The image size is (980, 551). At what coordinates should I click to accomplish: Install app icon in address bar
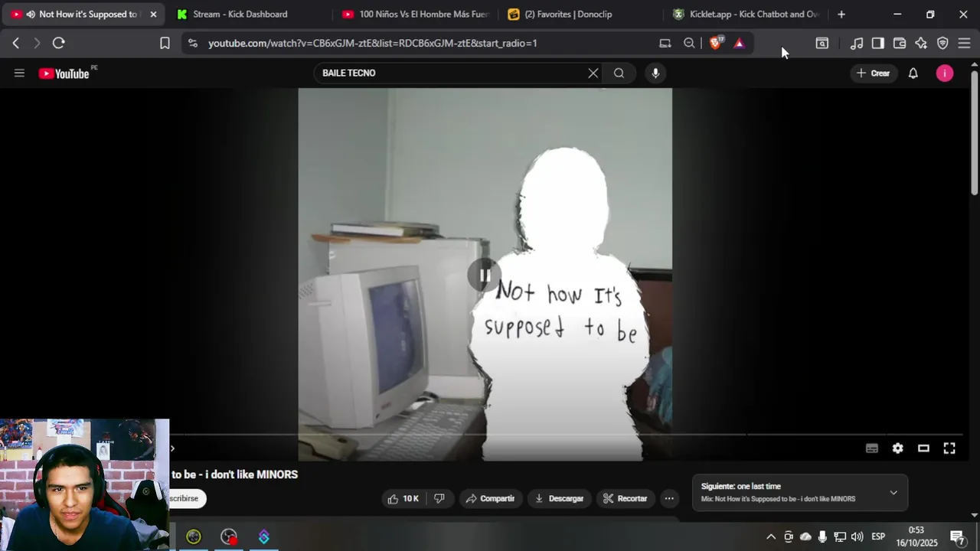click(665, 44)
